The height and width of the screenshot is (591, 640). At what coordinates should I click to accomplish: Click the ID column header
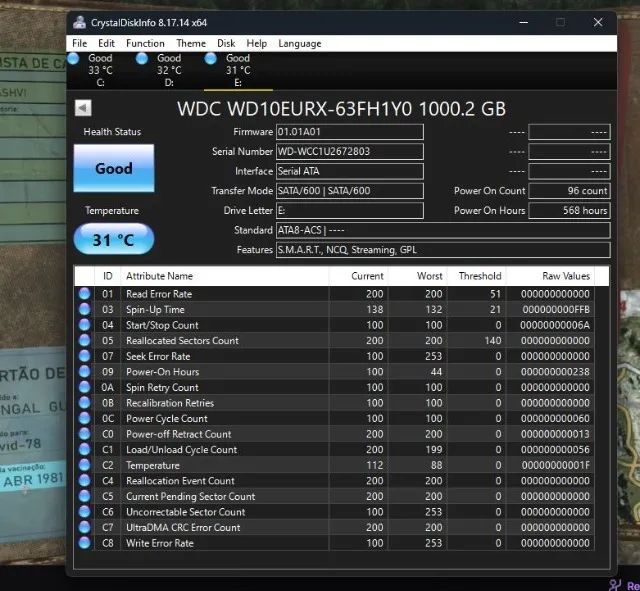point(107,276)
